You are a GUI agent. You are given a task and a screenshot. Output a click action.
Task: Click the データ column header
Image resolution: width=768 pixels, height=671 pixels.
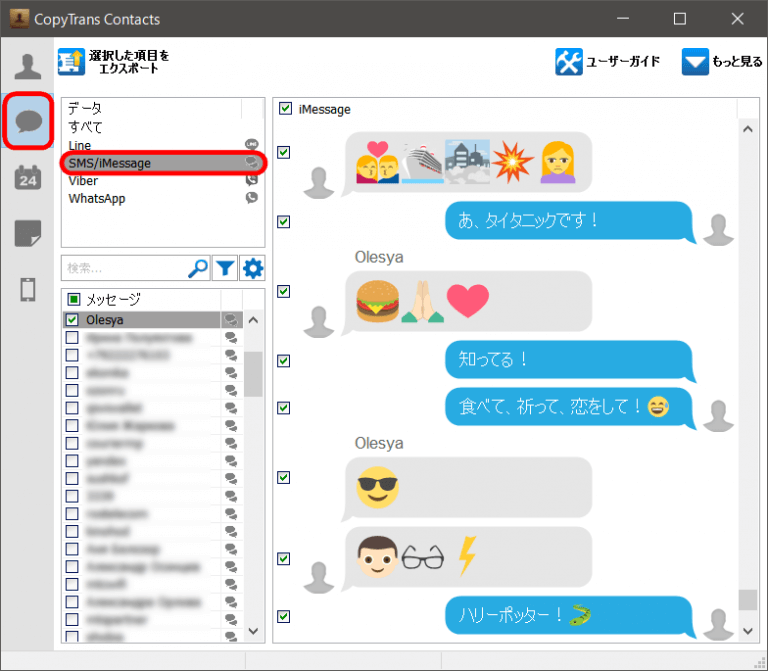(84, 108)
